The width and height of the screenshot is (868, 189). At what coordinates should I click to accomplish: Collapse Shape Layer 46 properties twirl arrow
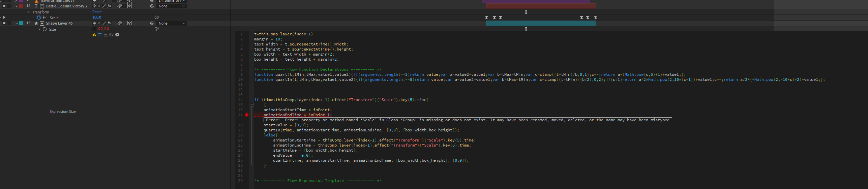click(x=17, y=23)
